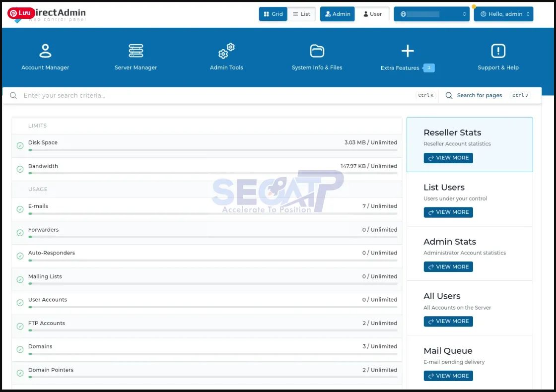Switch layout to List view
The image size is (556, 392).
click(301, 14)
